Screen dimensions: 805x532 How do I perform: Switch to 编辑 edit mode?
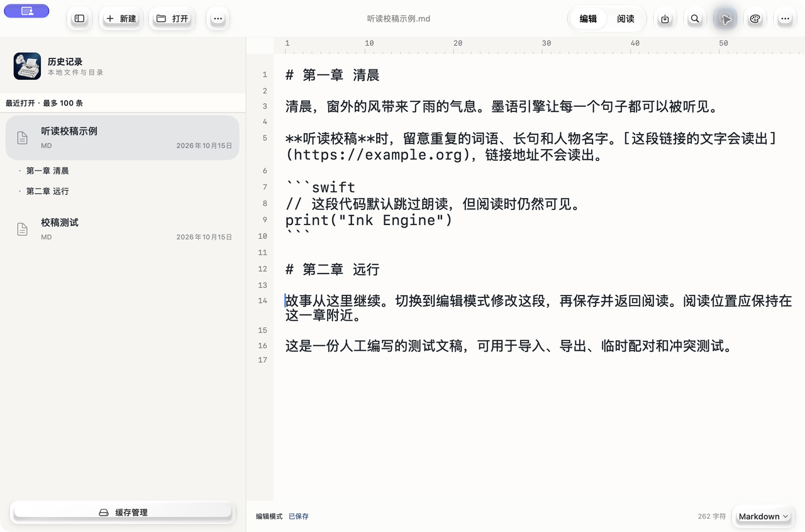point(588,19)
